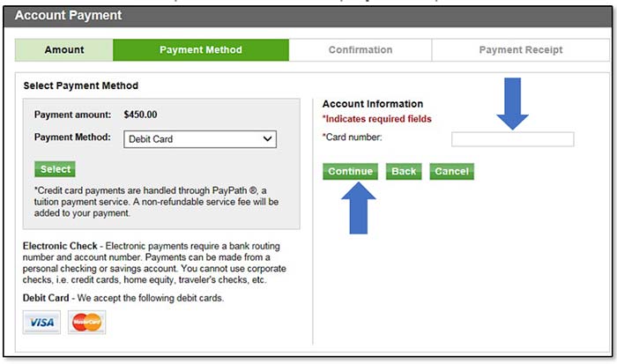Click the green Select button
This screenshot has height=364, width=617.
(x=55, y=169)
